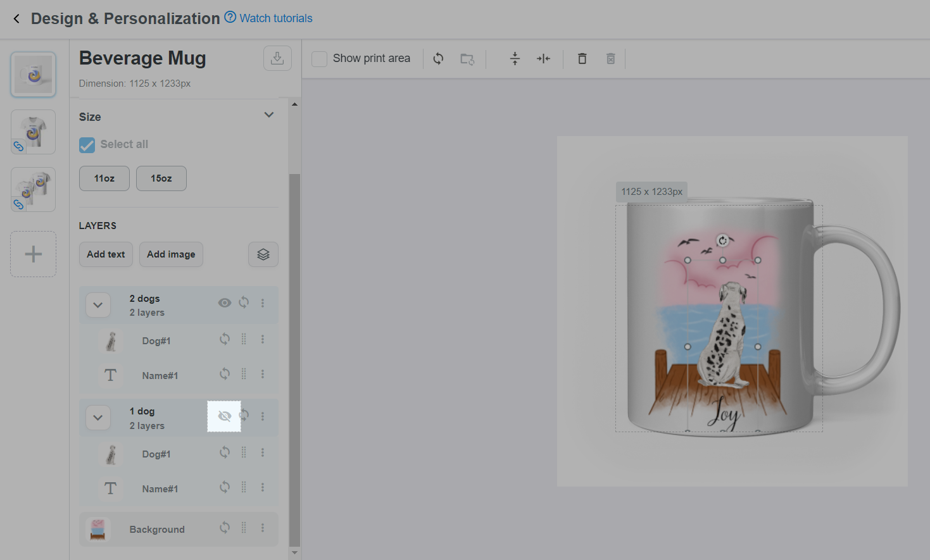
Task: Click the download mockup icon
Action: click(x=277, y=58)
